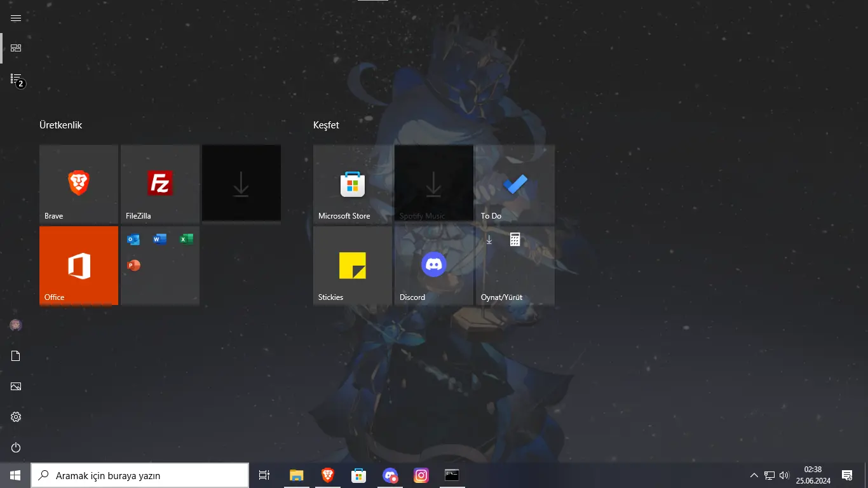Screen dimensions: 868x488
Task: Open the Command Prompt taskbar icon
Action: 452,475
